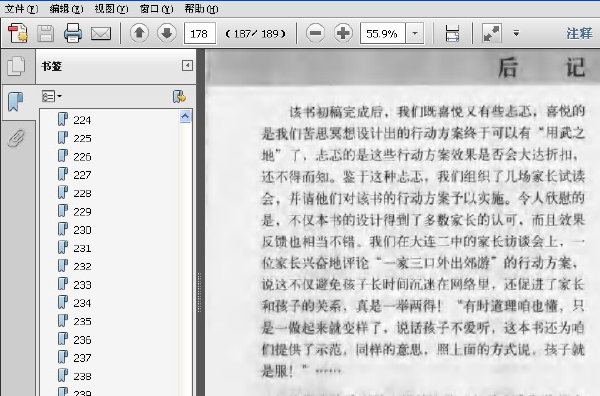
Task: Open the 帮助 menu
Action: tap(201, 8)
